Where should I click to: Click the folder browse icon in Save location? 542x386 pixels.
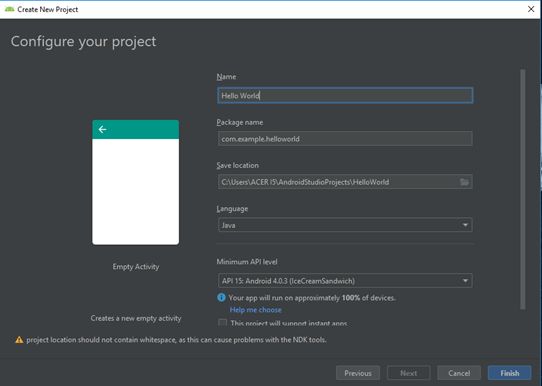[x=464, y=182]
